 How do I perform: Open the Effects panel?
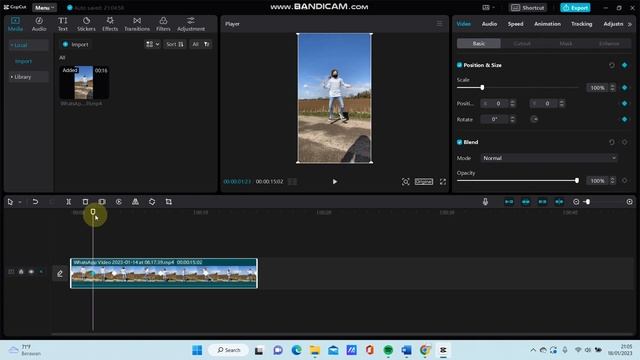click(110, 24)
